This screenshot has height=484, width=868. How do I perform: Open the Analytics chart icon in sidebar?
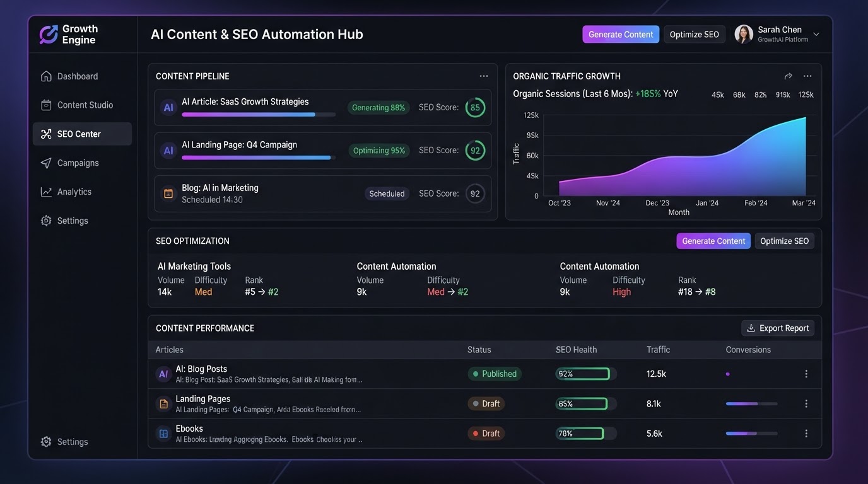tap(46, 192)
